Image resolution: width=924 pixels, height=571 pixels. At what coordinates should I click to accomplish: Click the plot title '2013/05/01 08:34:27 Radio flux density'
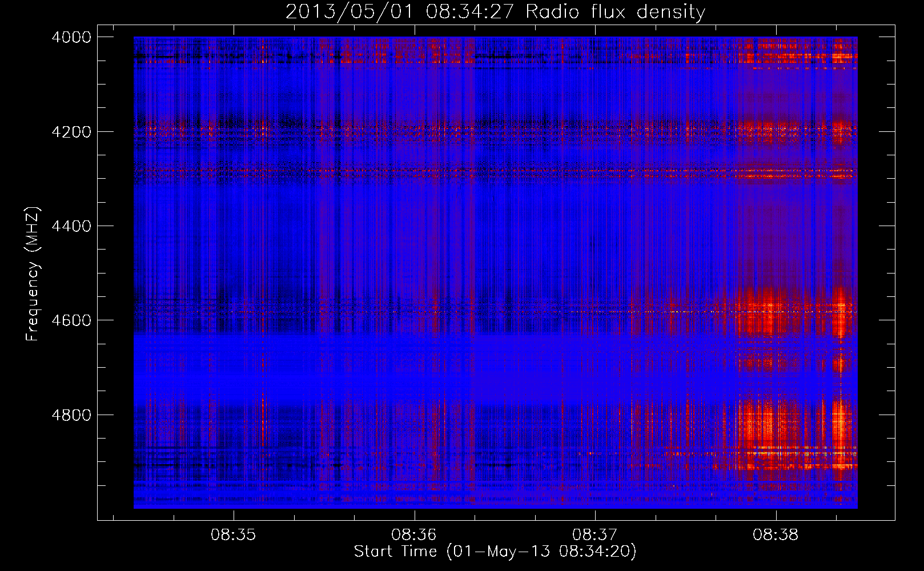pyautogui.click(x=495, y=12)
